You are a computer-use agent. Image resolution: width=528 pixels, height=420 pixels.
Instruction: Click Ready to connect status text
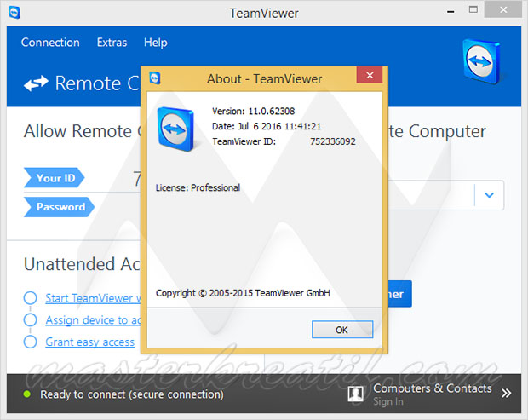click(x=132, y=394)
